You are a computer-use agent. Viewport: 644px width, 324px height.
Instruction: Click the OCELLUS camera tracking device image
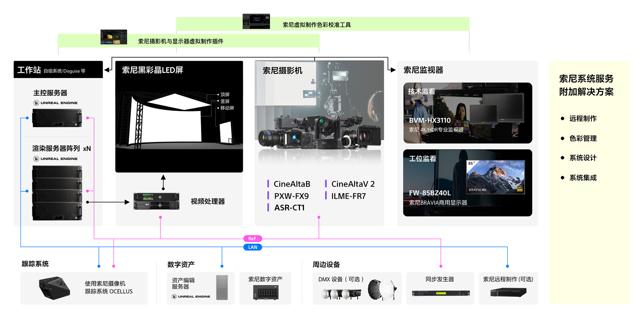click(x=54, y=288)
